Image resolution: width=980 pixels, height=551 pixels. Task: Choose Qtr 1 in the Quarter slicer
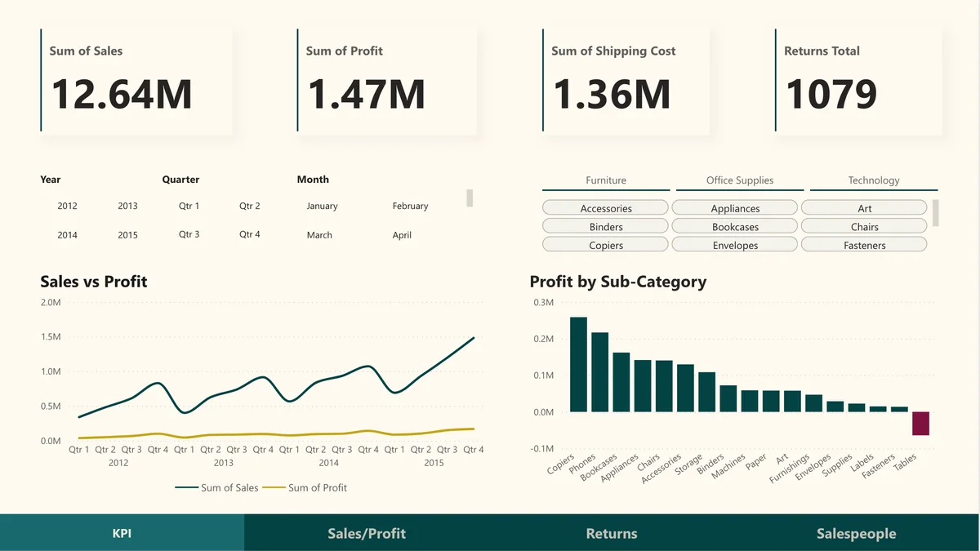[189, 206]
